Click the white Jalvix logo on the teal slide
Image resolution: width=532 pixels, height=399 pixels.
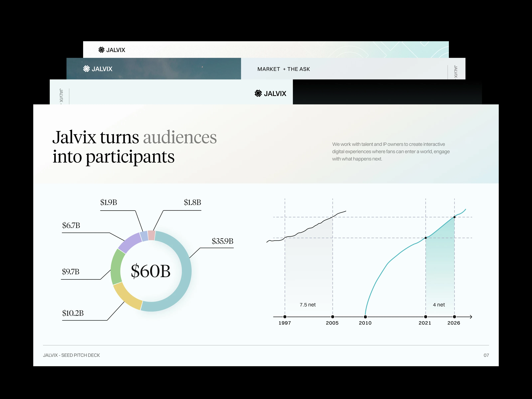point(98,69)
